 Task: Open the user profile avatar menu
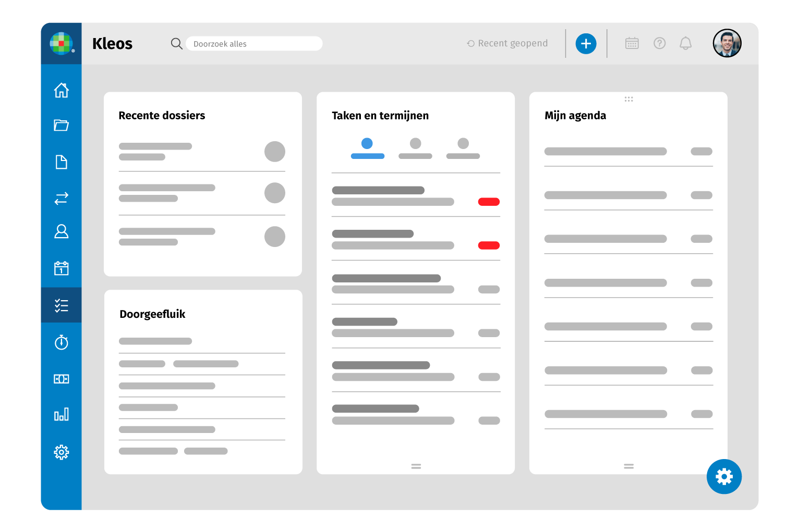pyautogui.click(x=727, y=43)
